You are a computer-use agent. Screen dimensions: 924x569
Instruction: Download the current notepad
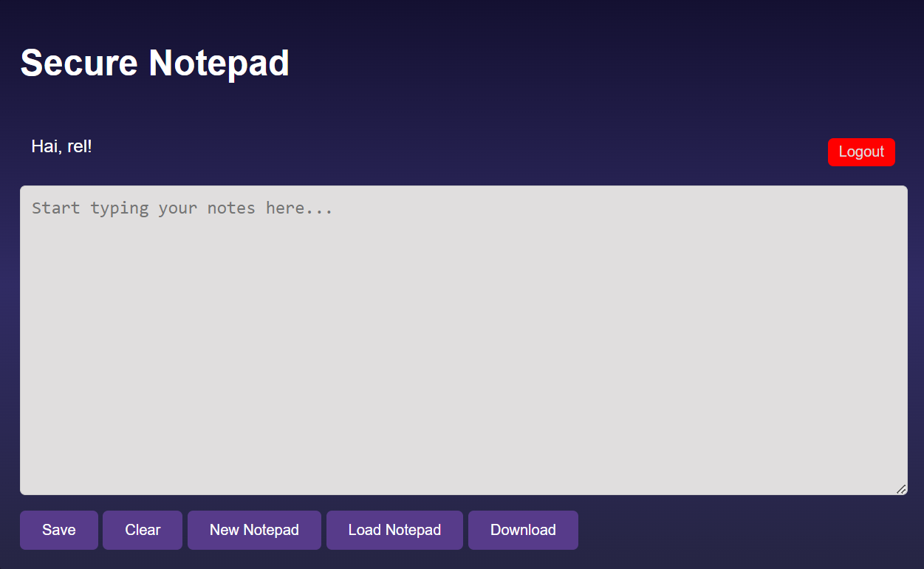(x=523, y=530)
